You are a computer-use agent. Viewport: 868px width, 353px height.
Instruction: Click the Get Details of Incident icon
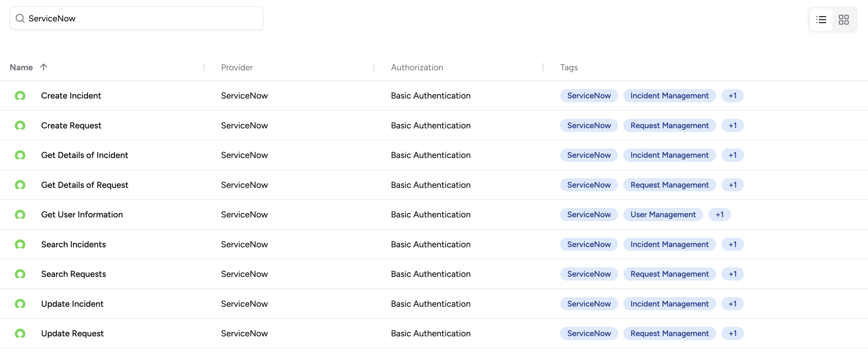point(20,155)
